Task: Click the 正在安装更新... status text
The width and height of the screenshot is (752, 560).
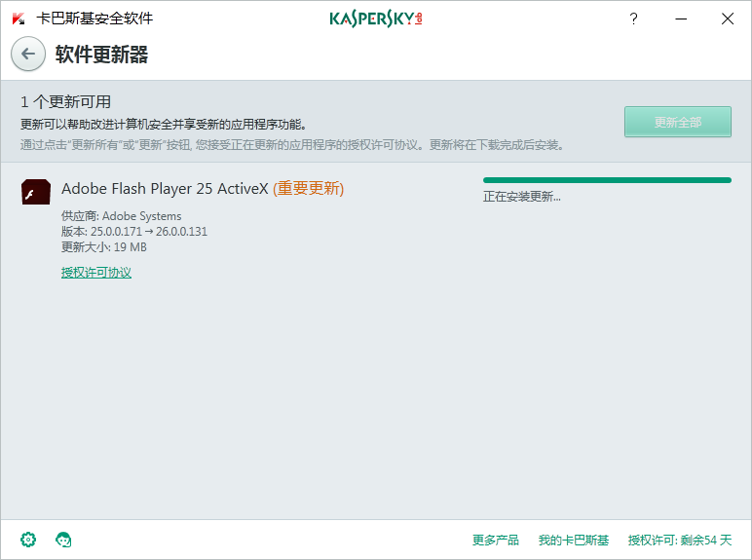Action: [x=522, y=197]
